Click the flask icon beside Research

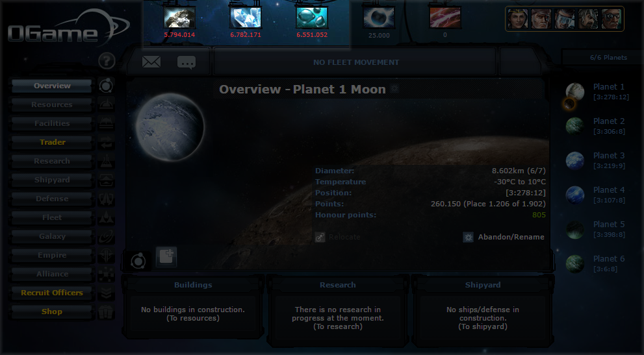(x=106, y=161)
